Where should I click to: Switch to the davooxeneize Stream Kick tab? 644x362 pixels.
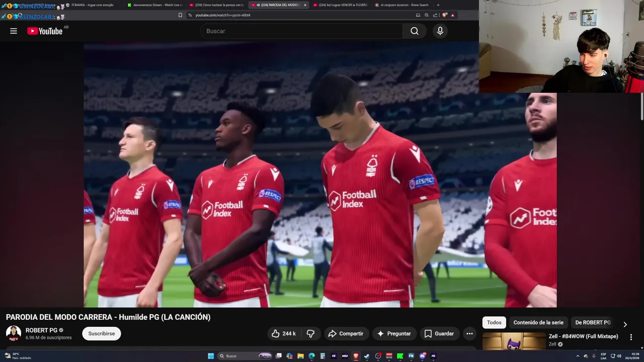click(x=155, y=5)
